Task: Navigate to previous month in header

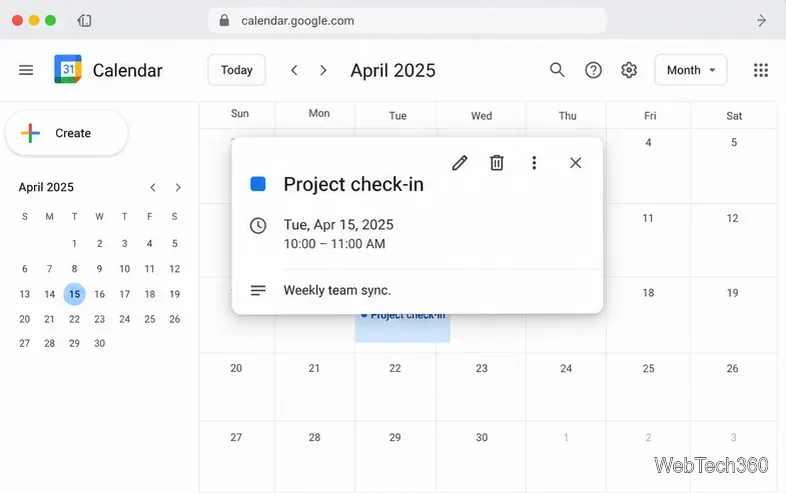Action: point(294,71)
